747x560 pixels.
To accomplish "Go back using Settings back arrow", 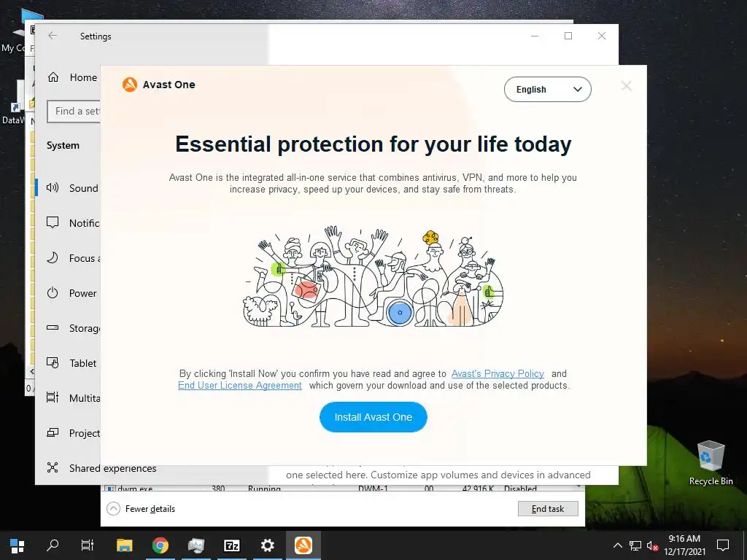I will pos(53,36).
